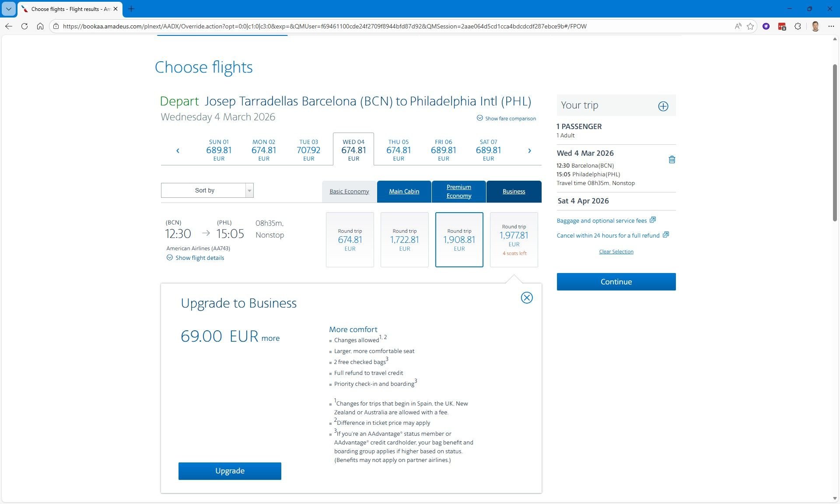This screenshot has height=504, width=840.
Task: Expand the Your trip plus icon
Action: pyautogui.click(x=663, y=106)
